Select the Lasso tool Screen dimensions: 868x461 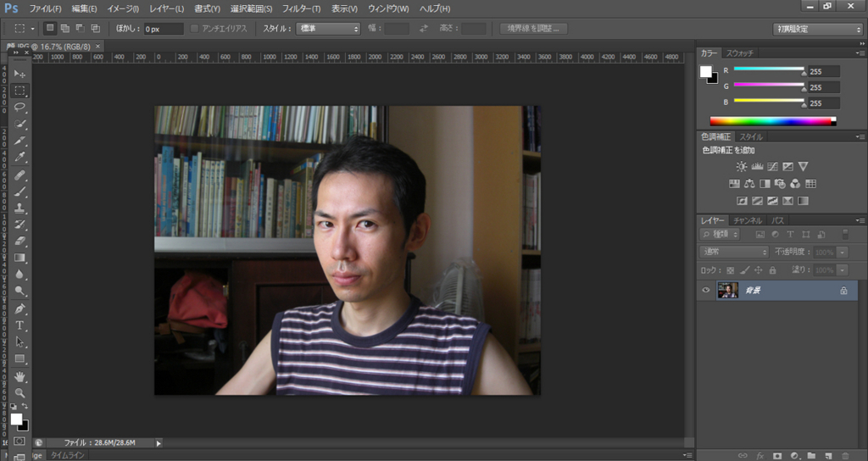tap(20, 107)
